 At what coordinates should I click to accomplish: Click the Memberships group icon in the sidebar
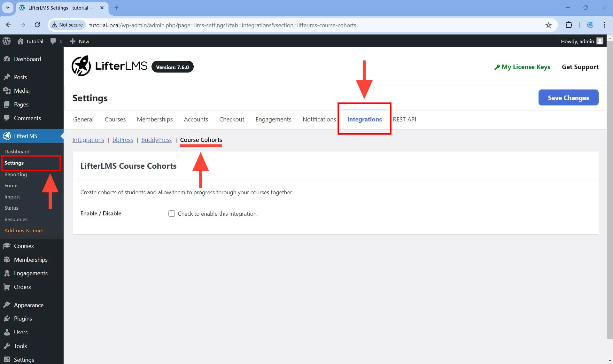[7, 259]
